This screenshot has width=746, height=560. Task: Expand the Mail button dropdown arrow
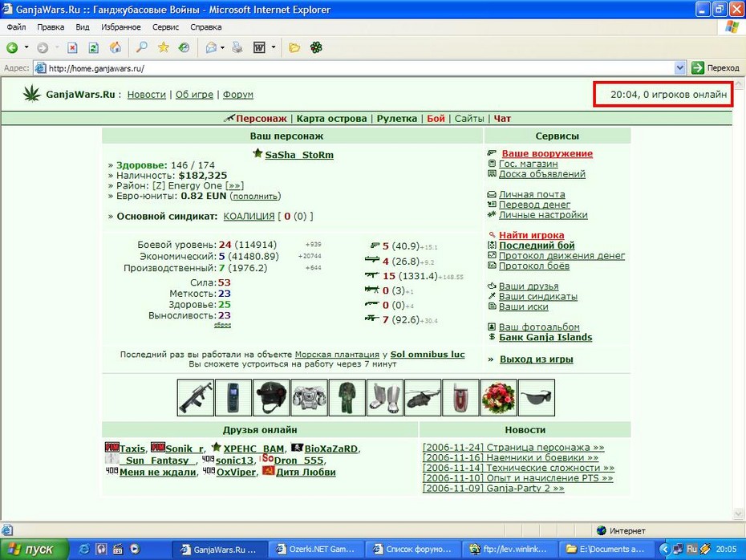pos(222,47)
